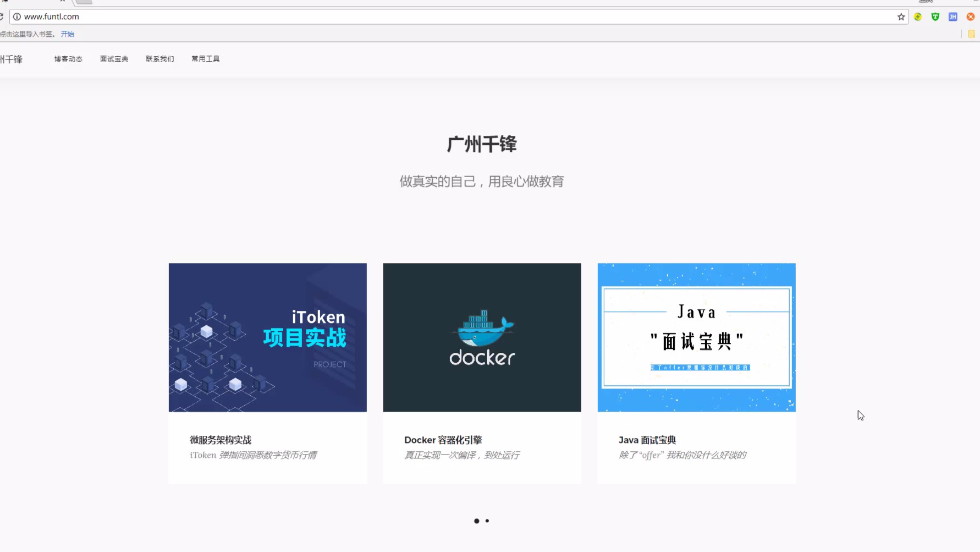Open the 面试宝典 navigation menu
The image size is (980, 552).
coord(114,59)
